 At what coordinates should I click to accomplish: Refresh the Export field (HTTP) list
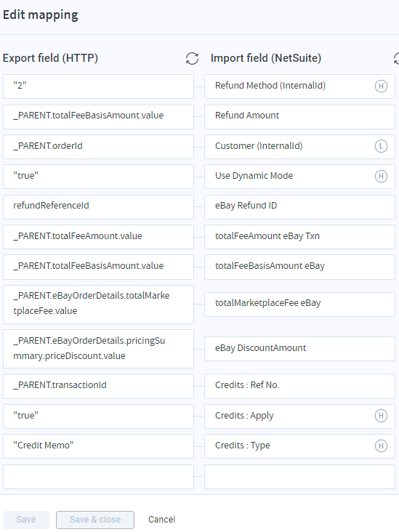point(192,58)
